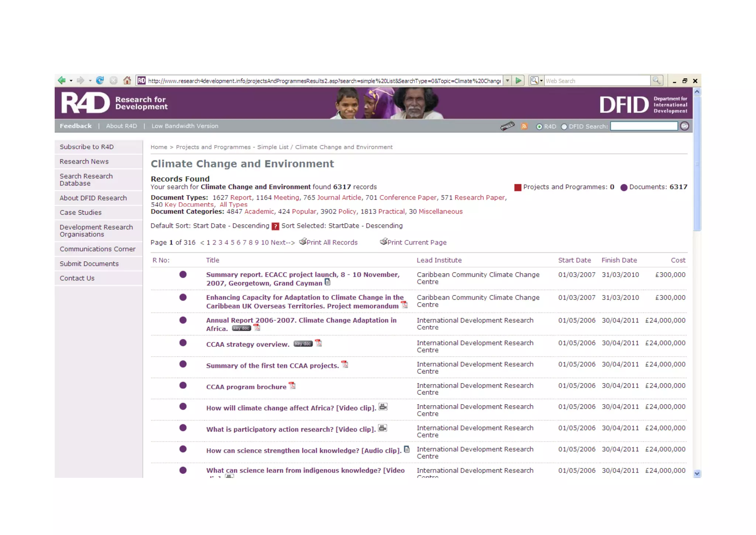Screen dimensions: 756x535
Task: Click printer icon beside Print All Records
Action: [x=303, y=242]
